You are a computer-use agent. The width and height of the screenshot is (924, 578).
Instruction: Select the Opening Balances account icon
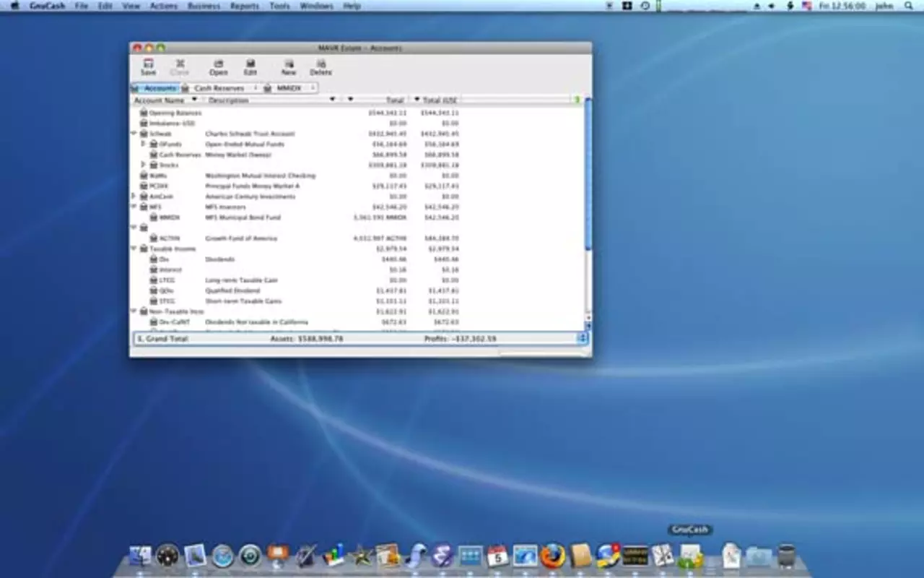coord(144,113)
